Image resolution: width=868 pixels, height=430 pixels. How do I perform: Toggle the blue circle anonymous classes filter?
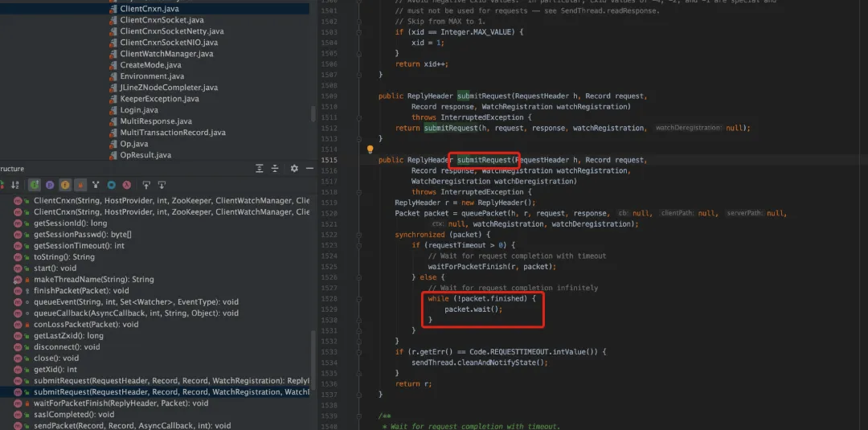(111, 185)
